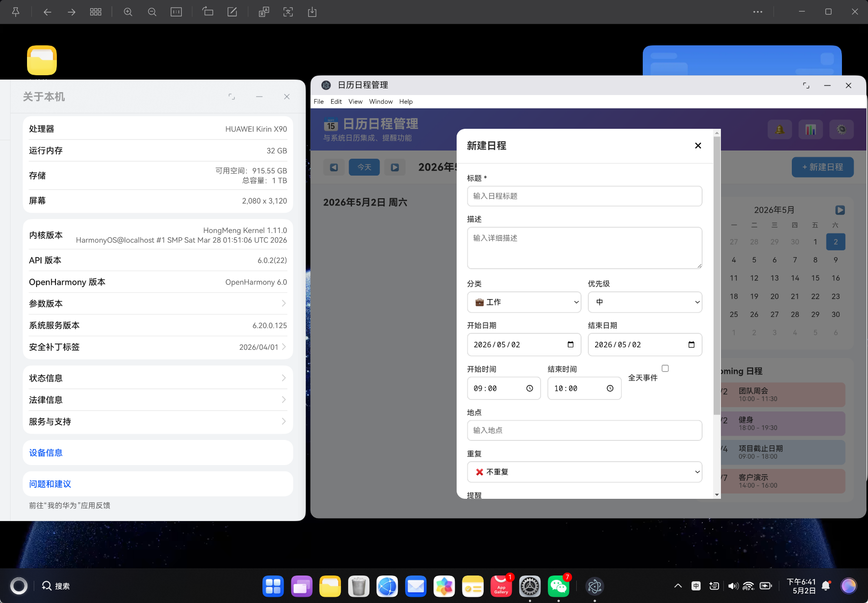Open WeChat from the dock
Image resolution: width=868 pixels, height=603 pixels.
pyautogui.click(x=558, y=586)
